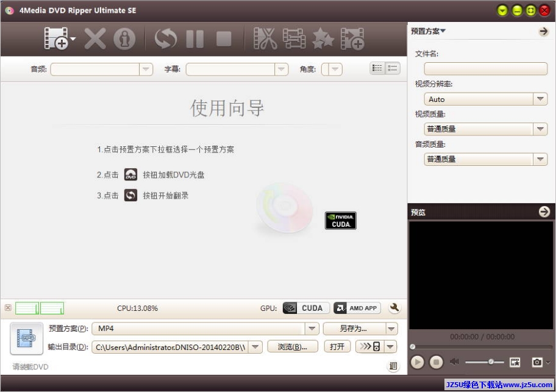The height and width of the screenshot is (392, 556).
Task: Click the add output profile film icon
Action: pyautogui.click(x=352, y=38)
